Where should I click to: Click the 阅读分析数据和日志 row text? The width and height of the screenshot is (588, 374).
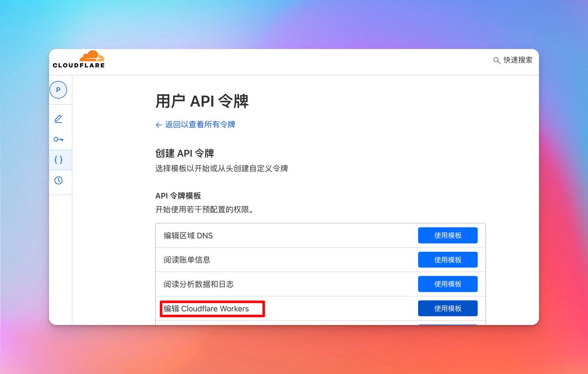click(199, 284)
